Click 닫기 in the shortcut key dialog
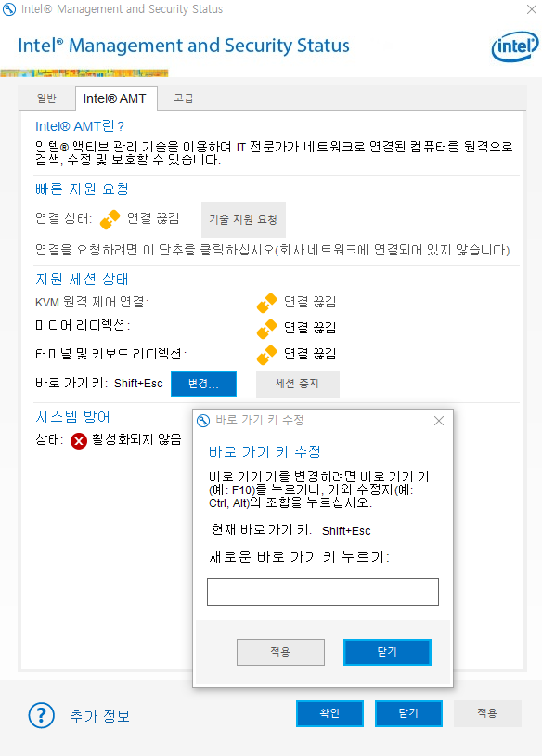 pos(387,652)
